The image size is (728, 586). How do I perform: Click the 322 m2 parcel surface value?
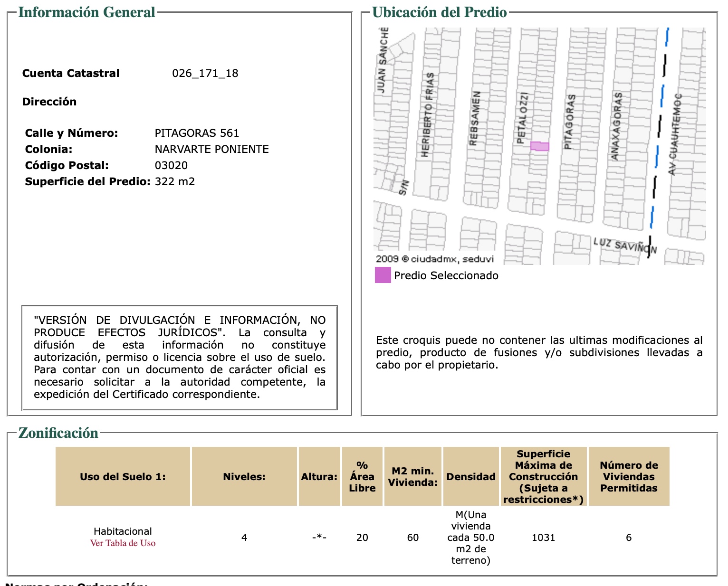pyautogui.click(x=174, y=181)
